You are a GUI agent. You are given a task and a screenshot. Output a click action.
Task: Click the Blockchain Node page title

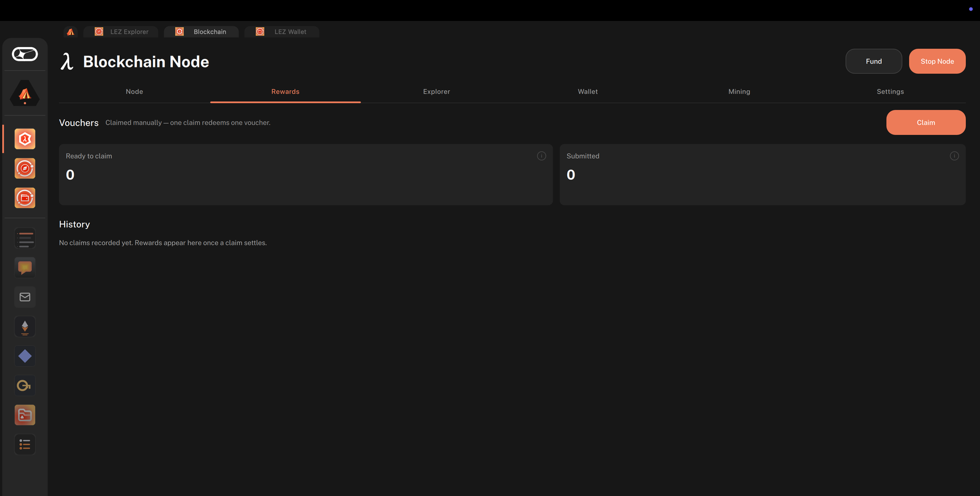pos(146,62)
